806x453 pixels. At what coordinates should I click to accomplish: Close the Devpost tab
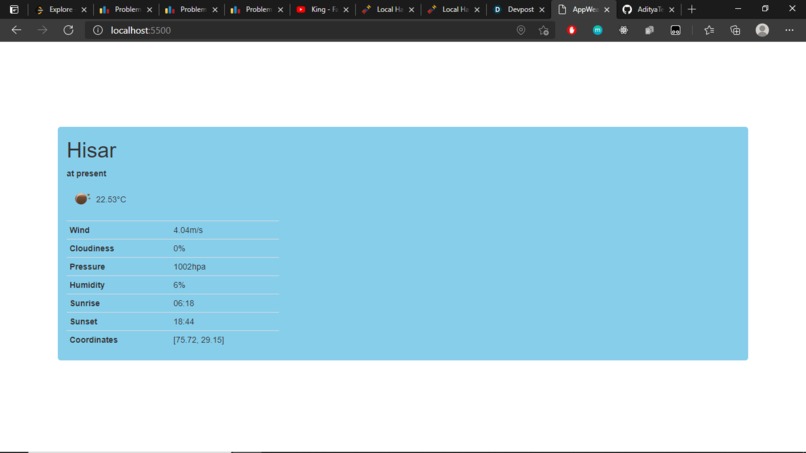tap(542, 10)
